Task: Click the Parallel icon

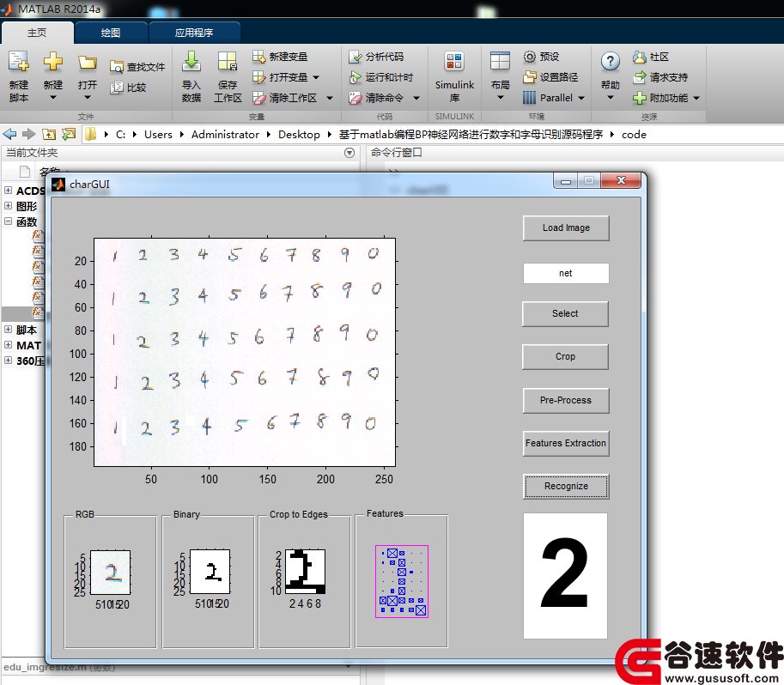Action: [x=530, y=98]
